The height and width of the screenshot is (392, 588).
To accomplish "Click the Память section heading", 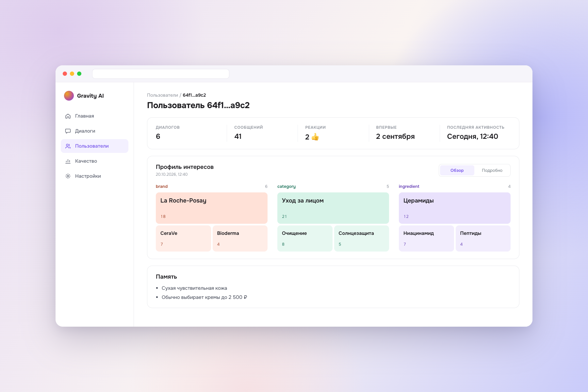I will 166,277.
